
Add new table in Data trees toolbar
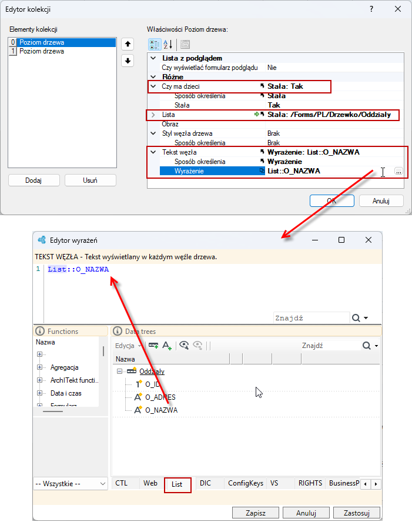point(153,346)
